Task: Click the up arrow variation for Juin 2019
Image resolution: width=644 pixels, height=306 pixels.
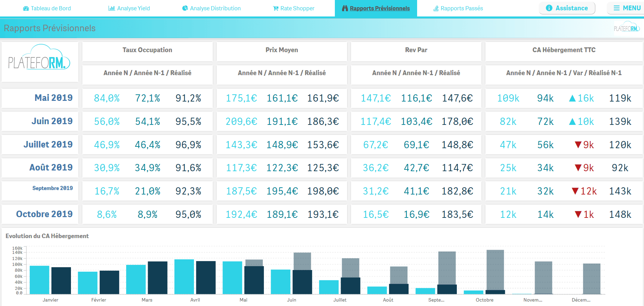Action: tap(572, 121)
